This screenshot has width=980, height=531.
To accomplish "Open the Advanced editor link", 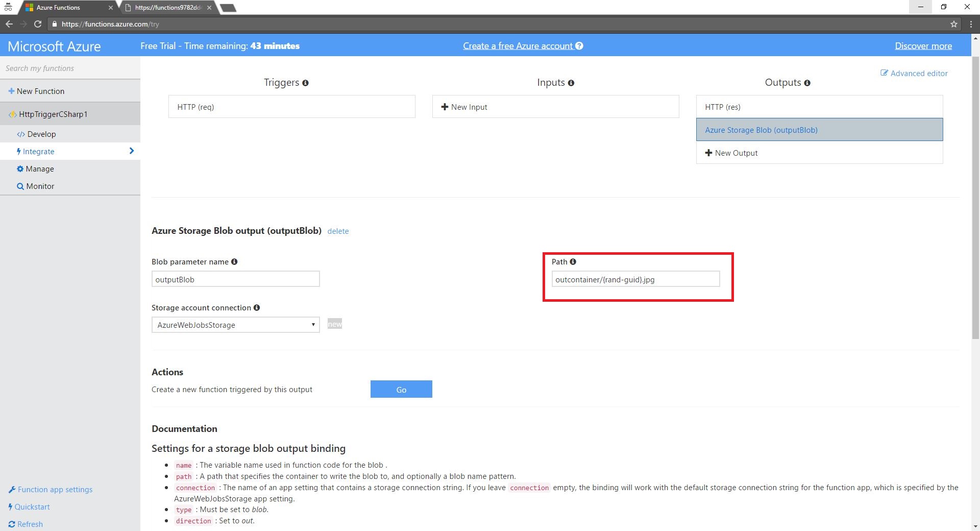I will click(x=914, y=74).
